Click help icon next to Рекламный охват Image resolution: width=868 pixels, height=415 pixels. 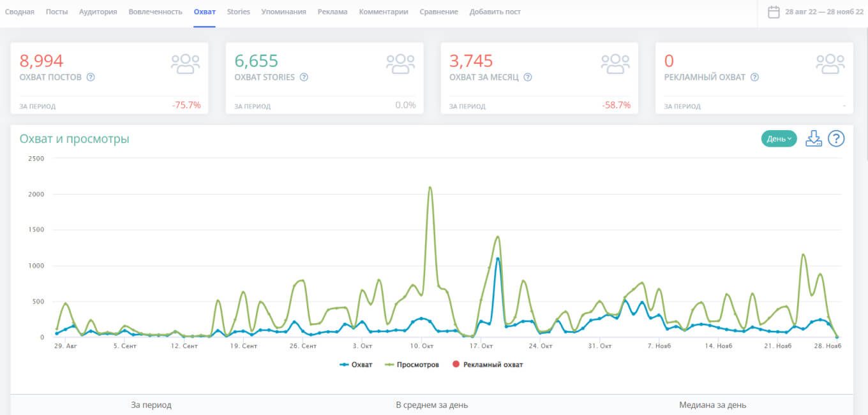754,77
